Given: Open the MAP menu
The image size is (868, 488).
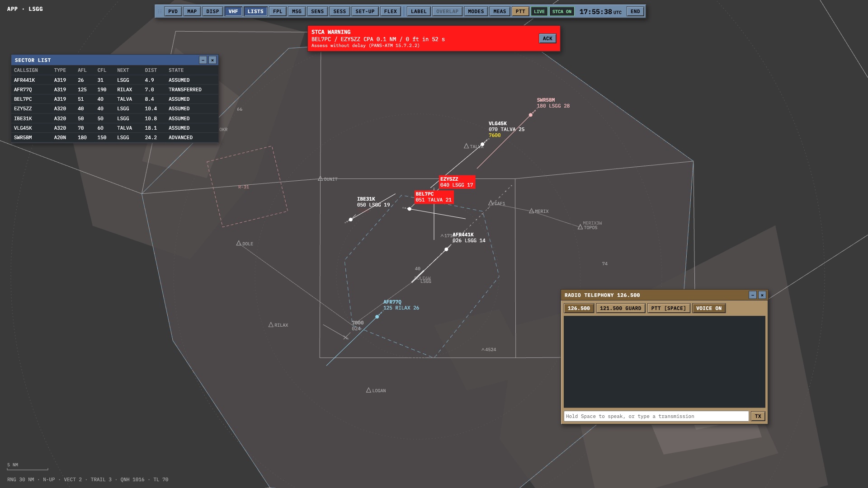Looking at the screenshot, I should point(192,11).
